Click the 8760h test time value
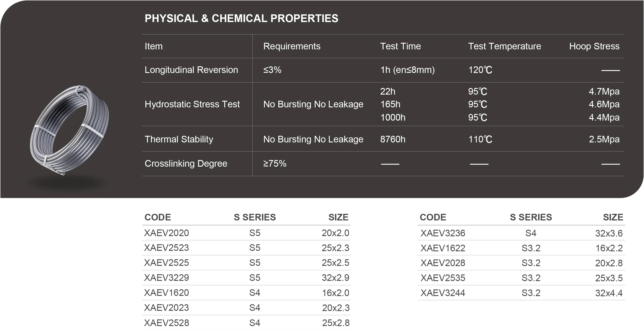Screen dimensions: 644x330 (x=393, y=139)
